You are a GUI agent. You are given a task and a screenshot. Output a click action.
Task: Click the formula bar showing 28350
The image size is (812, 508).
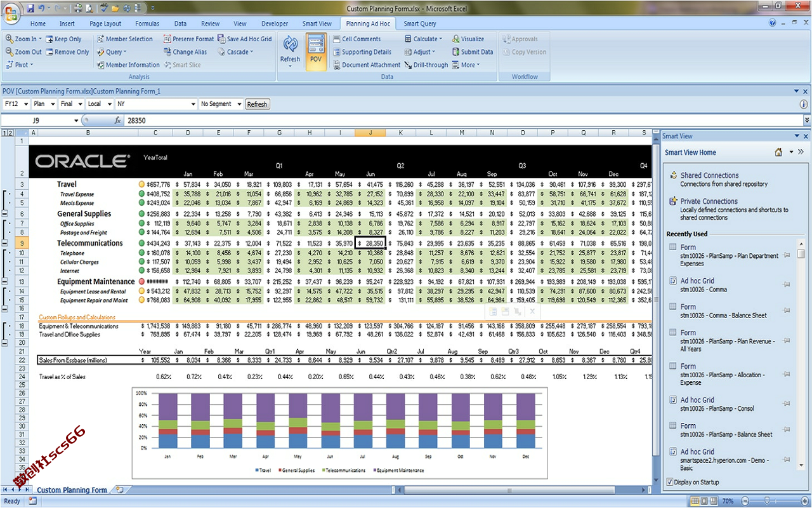click(x=463, y=120)
